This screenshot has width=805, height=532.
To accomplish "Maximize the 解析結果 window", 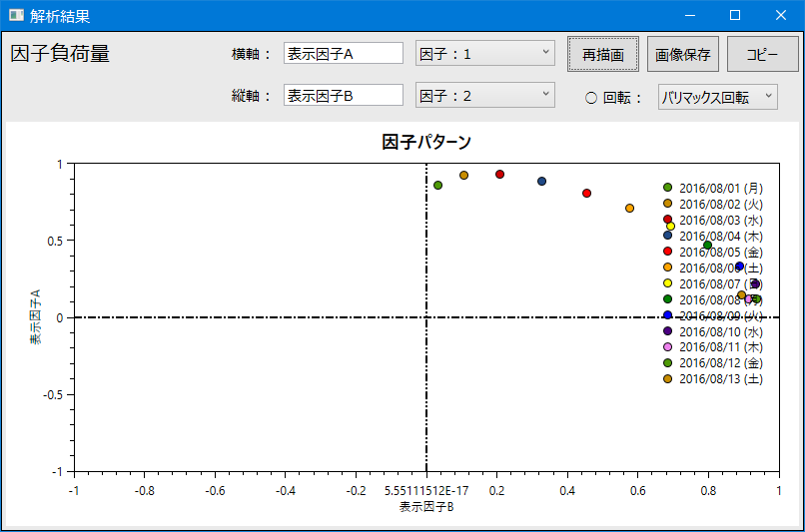I will pyautogui.click(x=735, y=15).
